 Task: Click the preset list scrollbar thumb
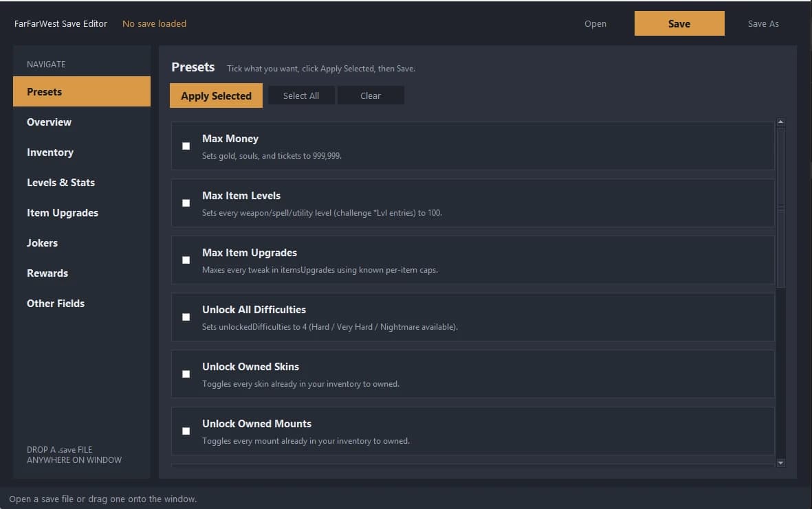[x=780, y=207]
